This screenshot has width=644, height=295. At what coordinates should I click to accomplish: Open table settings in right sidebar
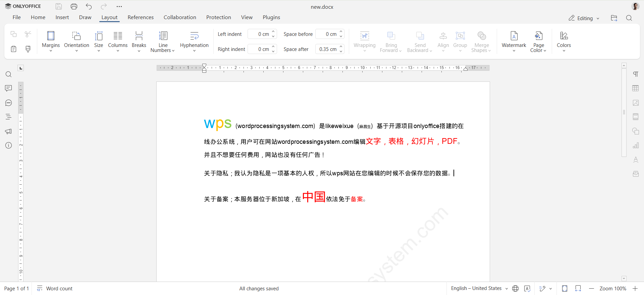(x=636, y=88)
